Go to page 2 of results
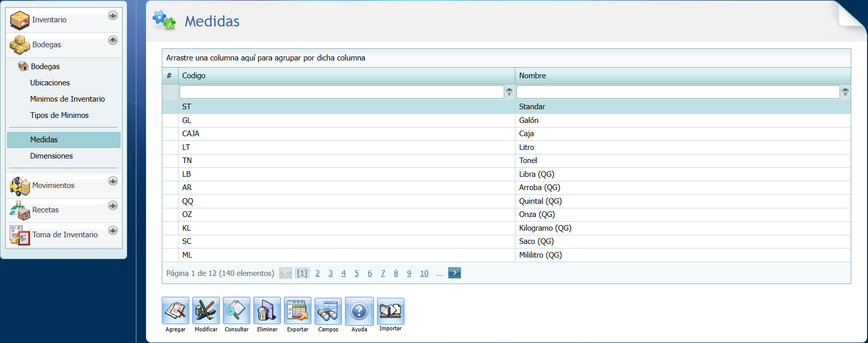 point(317,273)
